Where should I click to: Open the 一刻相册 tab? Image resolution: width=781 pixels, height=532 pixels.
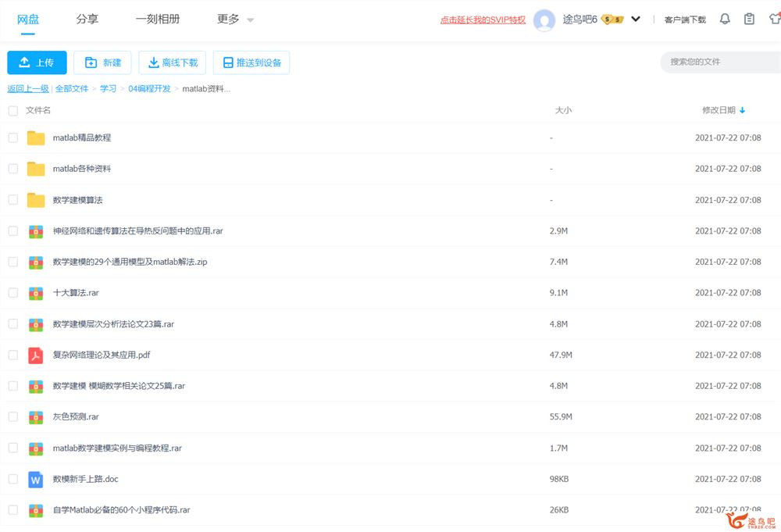(158, 20)
